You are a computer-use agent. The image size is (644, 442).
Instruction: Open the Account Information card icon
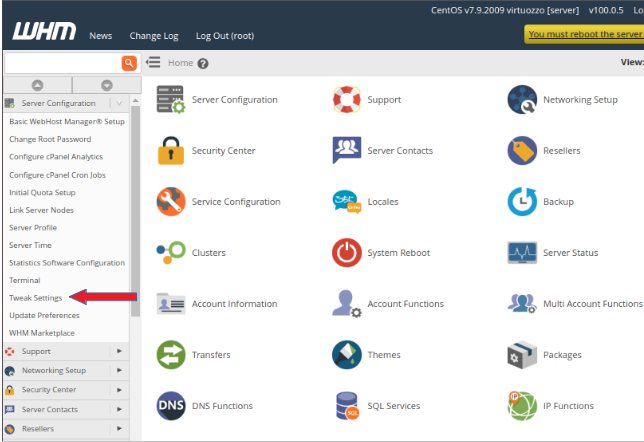pos(171,304)
